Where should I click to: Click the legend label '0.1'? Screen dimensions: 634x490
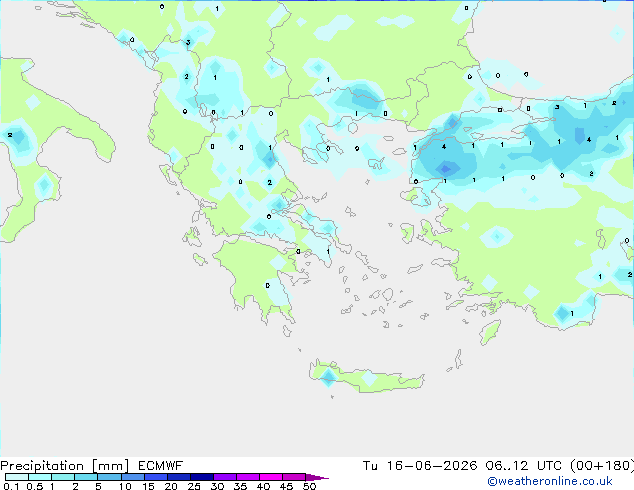11,486
